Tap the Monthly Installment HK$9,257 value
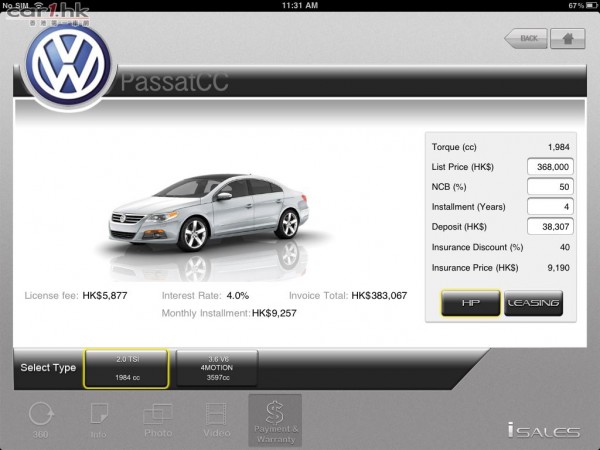The width and height of the screenshot is (600, 450). [x=274, y=313]
